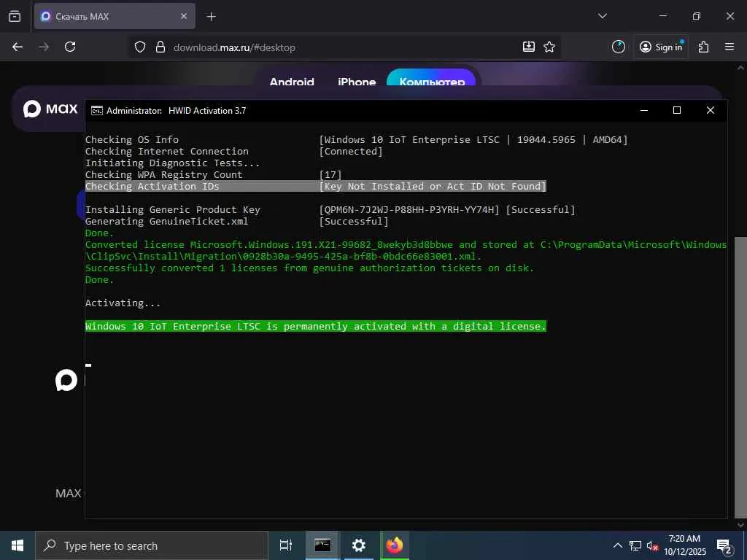Select the Компьютер download tab
Screen dimensions: 747x560
click(x=432, y=79)
